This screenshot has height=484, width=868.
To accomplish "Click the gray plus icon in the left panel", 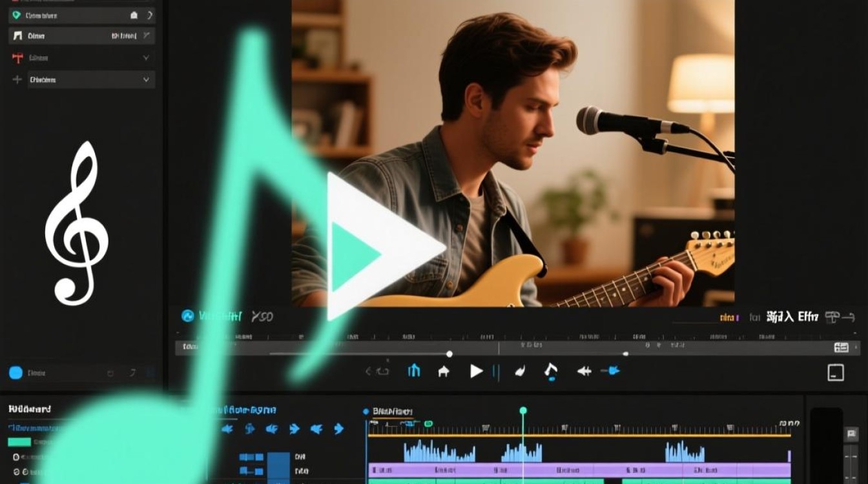I will click(17, 80).
